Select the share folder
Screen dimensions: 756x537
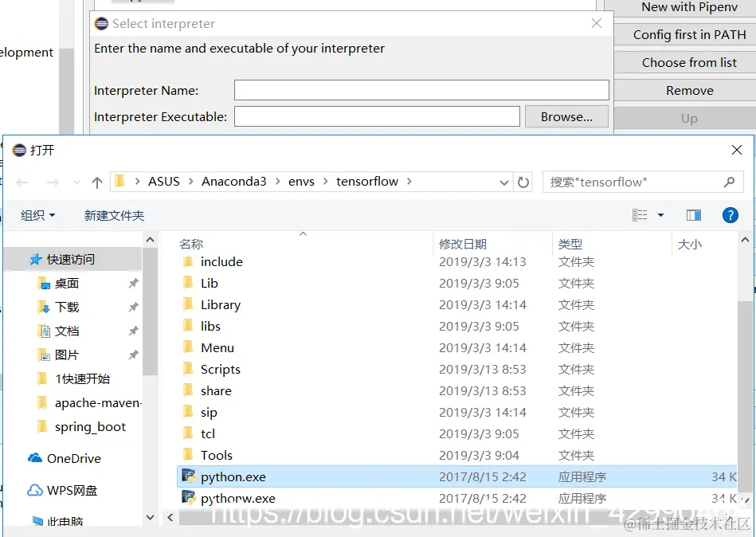(216, 391)
